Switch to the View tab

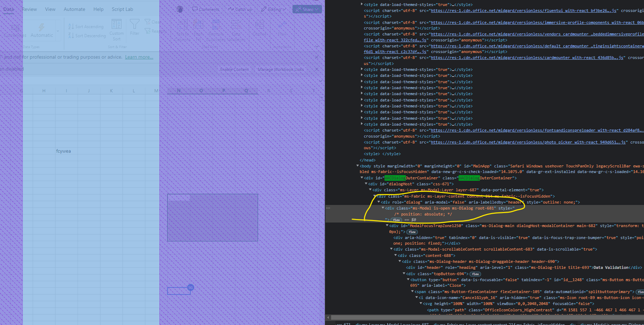pyautogui.click(x=50, y=9)
